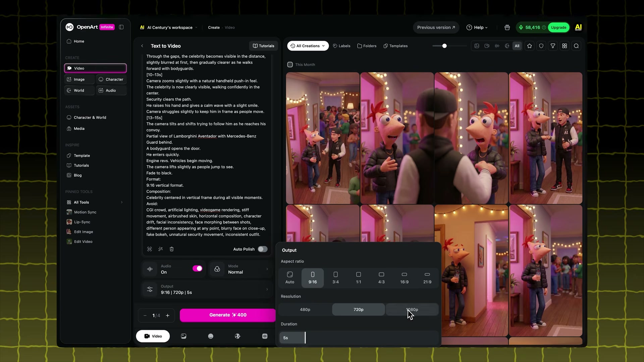Switch to audio mode in bottom bar
This screenshot has height=362, width=644.
(265, 336)
